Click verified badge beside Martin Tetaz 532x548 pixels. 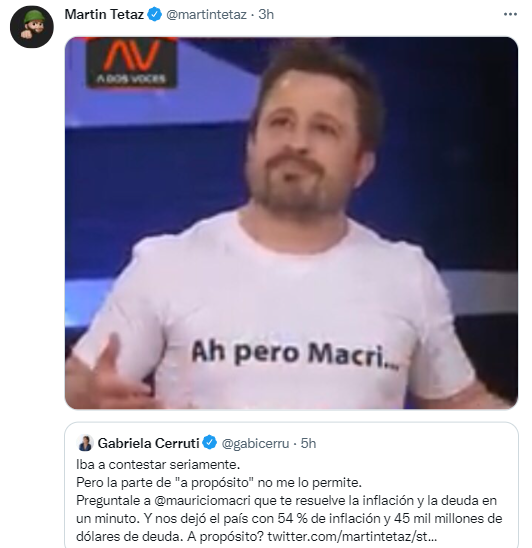(x=154, y=15)
